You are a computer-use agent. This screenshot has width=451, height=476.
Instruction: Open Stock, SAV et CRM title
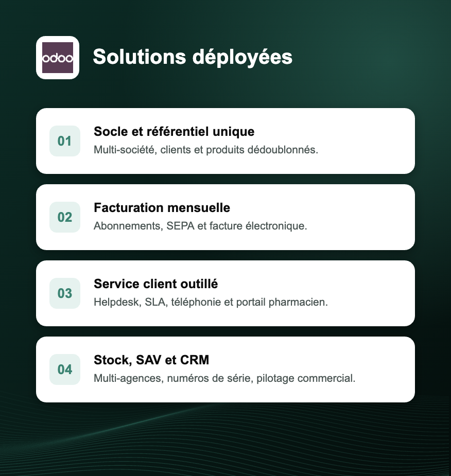tap(151, 360)
